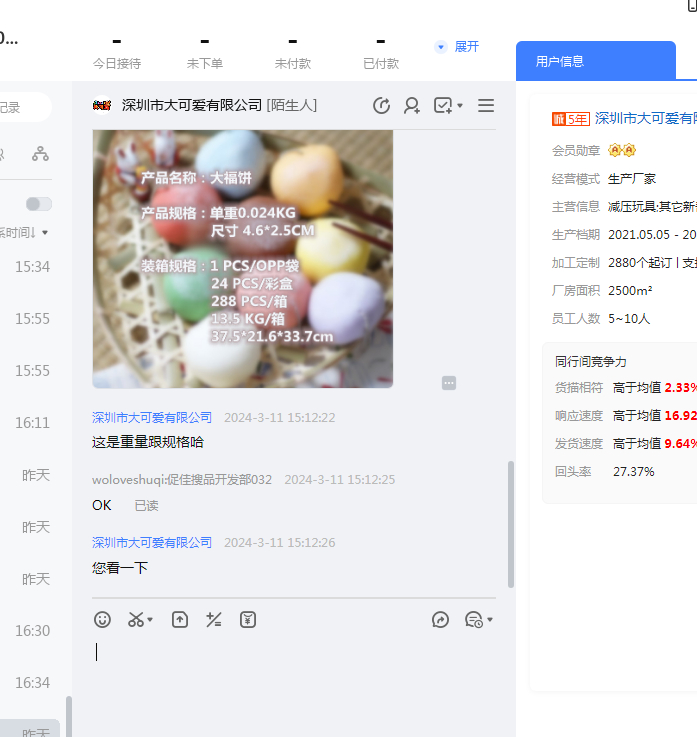This screenshot has width=697, height=737.
Task: Click the scissors screenshot tool icon
Action: (136, 620)
